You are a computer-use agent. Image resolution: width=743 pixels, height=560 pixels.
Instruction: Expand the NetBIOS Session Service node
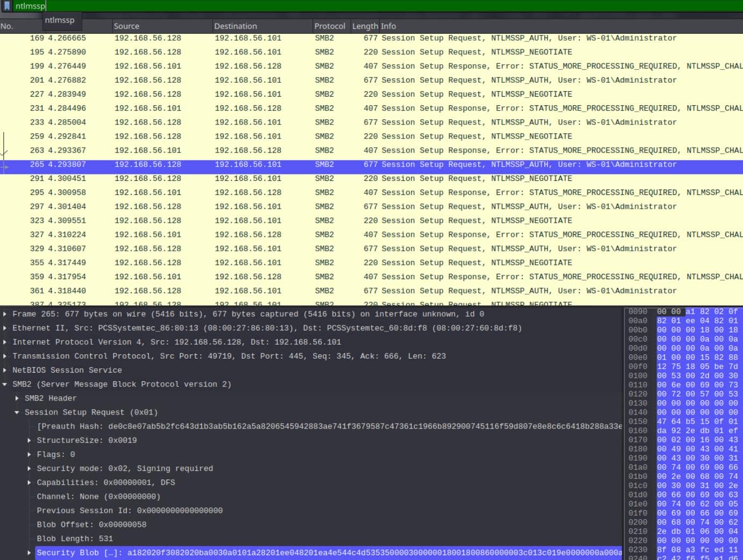click(x=5, y=370)
